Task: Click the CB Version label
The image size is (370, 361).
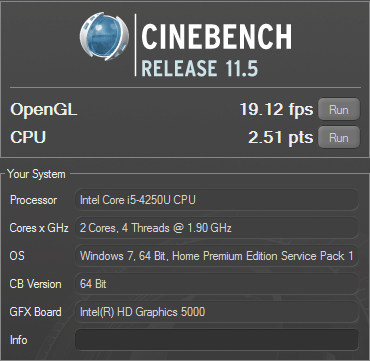Action: (36, 284)
